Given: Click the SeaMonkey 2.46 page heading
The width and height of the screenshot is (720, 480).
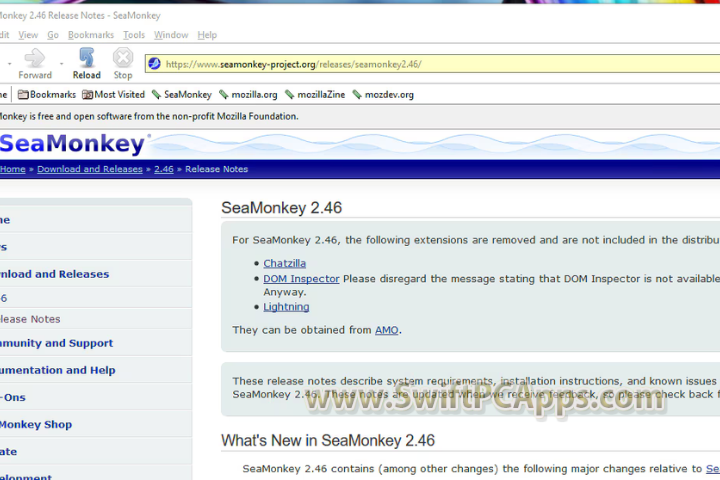Looking at the screenshot, I should (281, 208).
